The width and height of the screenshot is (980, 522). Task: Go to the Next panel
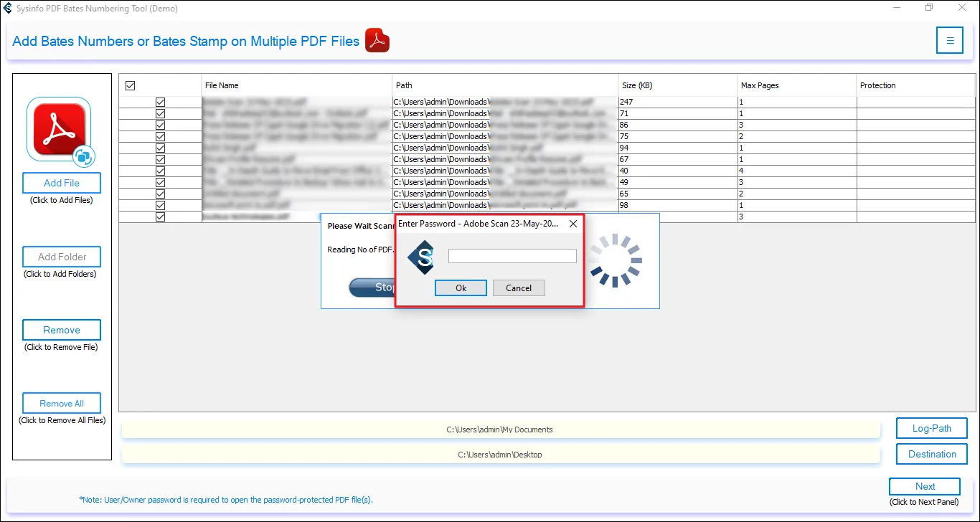(925, 486)
